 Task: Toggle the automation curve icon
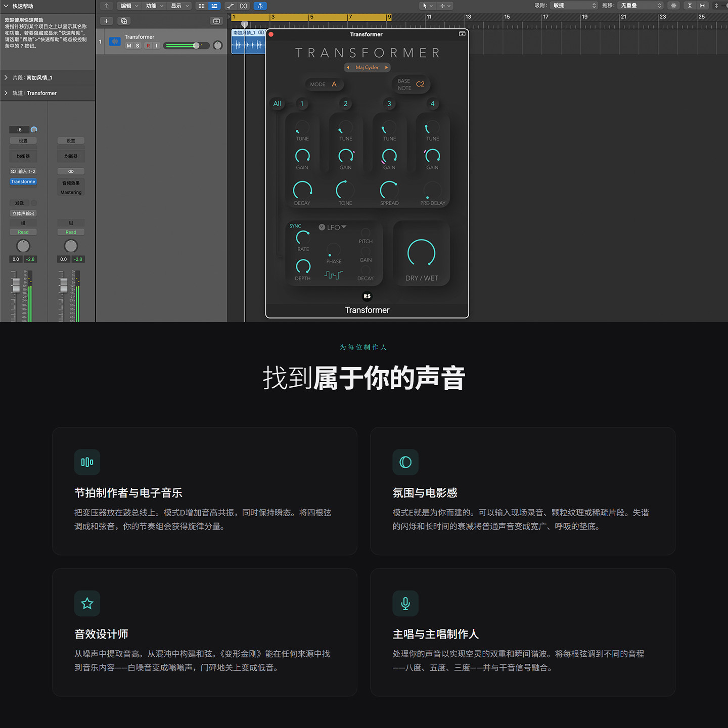(231, 6)
